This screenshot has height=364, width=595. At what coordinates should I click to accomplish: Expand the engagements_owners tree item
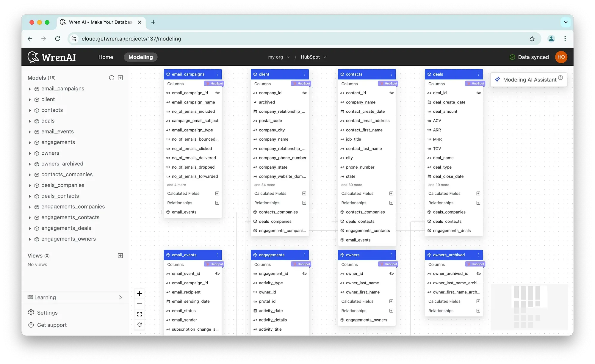[30, 239]
